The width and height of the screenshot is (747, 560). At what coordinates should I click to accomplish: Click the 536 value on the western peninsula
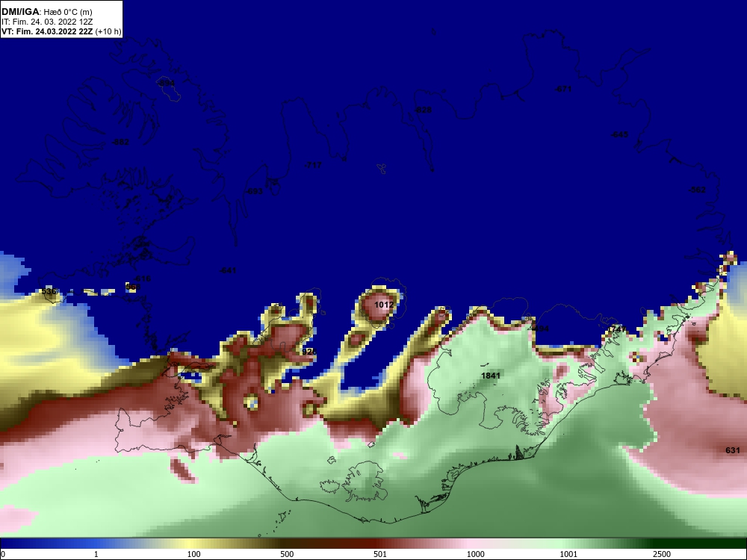49,291
